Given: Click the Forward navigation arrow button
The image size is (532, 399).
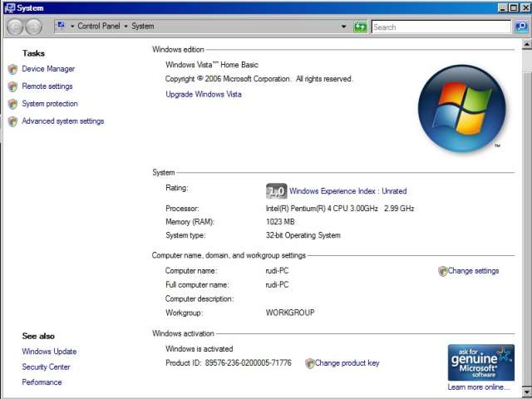Looking at the screenshot, I should coord(34,27).
